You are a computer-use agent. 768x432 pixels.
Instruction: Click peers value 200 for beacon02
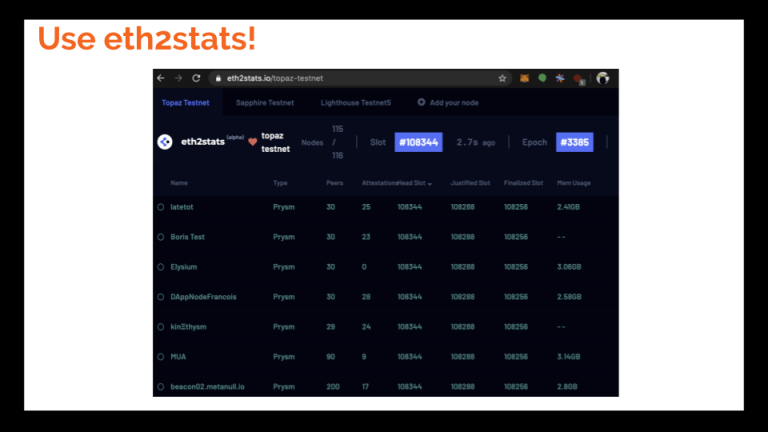tap(333, 387)
